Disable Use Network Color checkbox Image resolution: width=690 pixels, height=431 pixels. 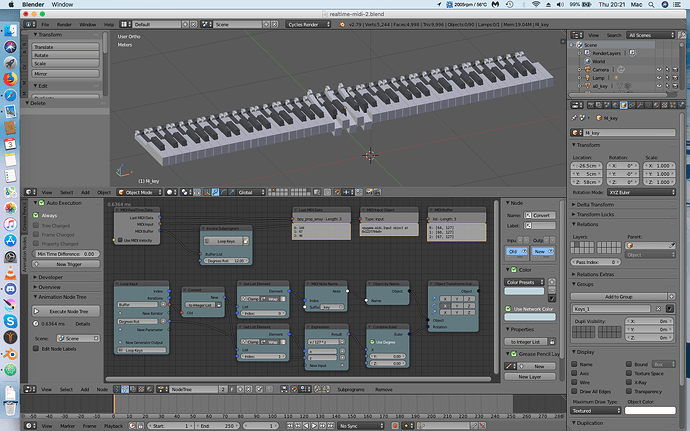[508, 309]
